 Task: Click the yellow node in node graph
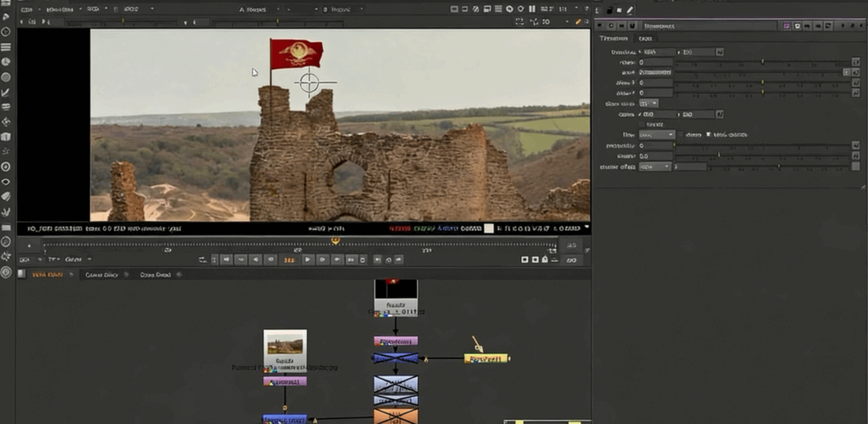[486, 358]
